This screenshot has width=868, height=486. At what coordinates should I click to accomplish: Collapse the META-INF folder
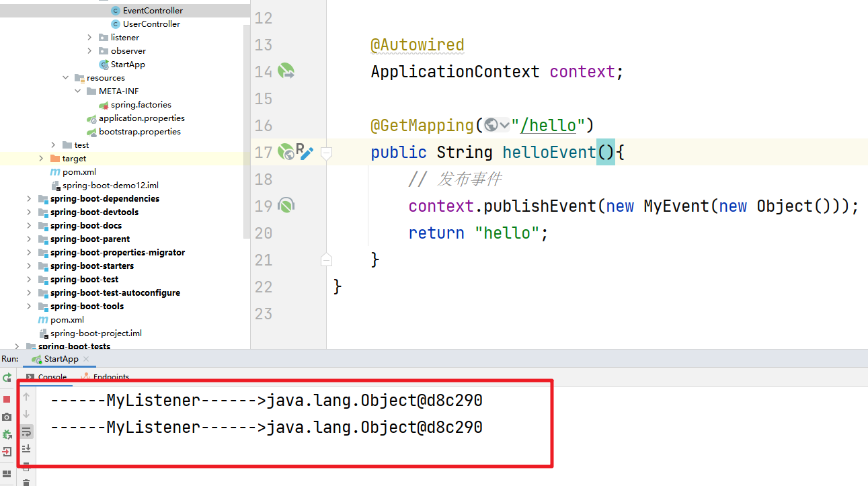pos(78,91)
